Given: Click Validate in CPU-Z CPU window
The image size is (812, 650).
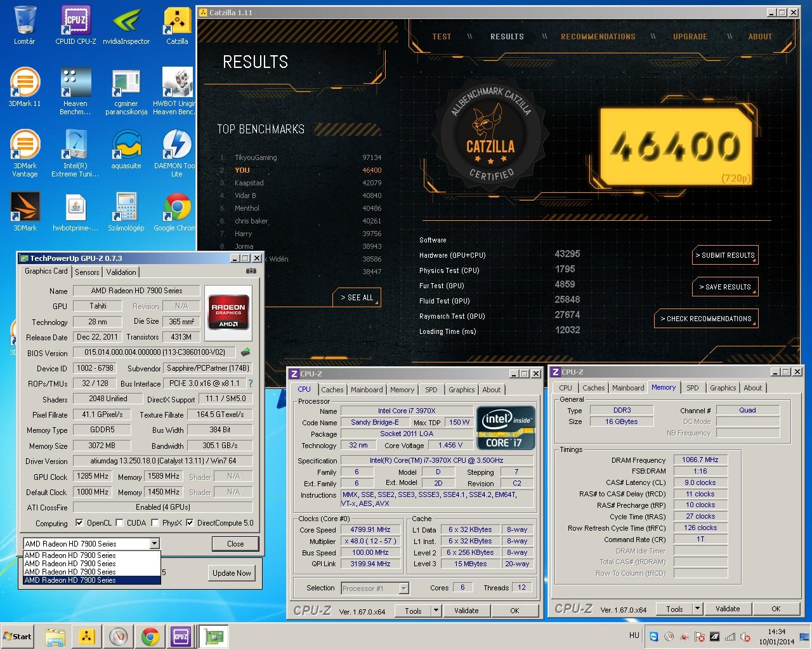Looking at the screenshot, I should pos(466,611).
